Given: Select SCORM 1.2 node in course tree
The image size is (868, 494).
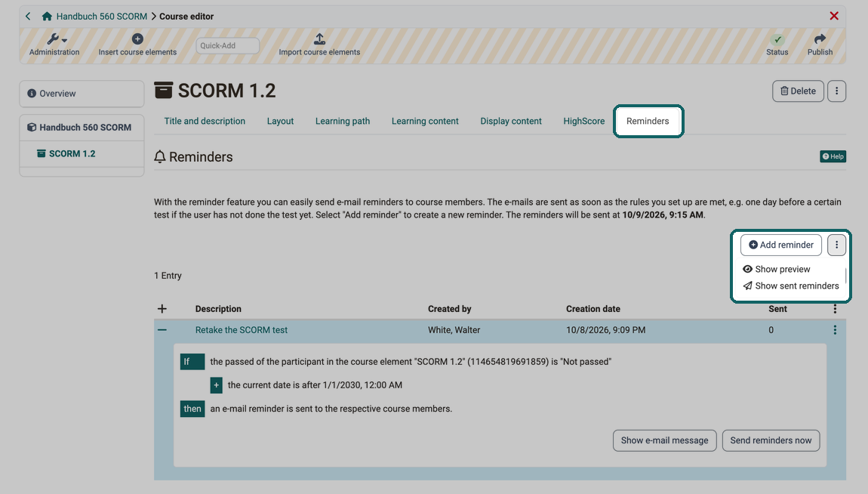Looking at the screenshot, I should coord(72,153).
